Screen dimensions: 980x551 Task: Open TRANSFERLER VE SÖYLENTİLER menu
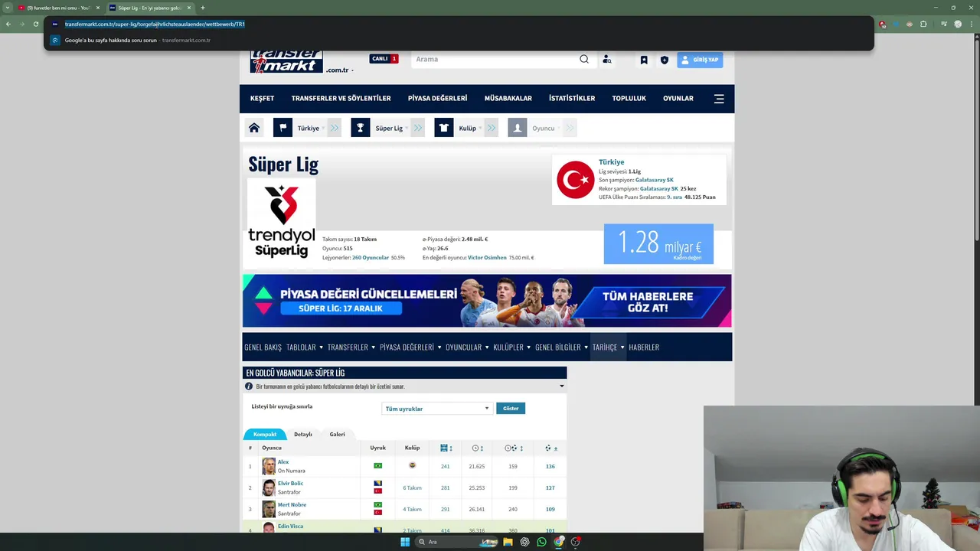[341, 99]
